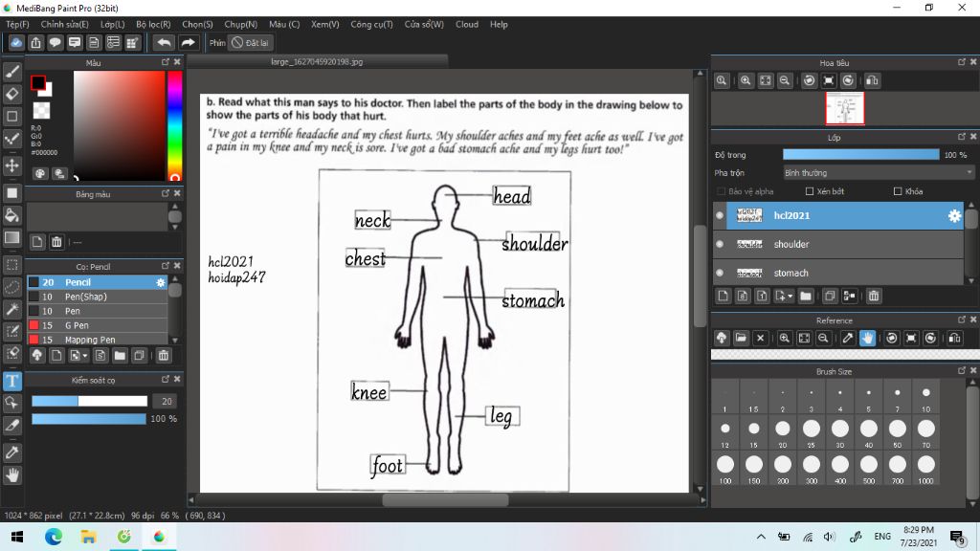Click the cloud save icon in toolbar

[16, 42]
